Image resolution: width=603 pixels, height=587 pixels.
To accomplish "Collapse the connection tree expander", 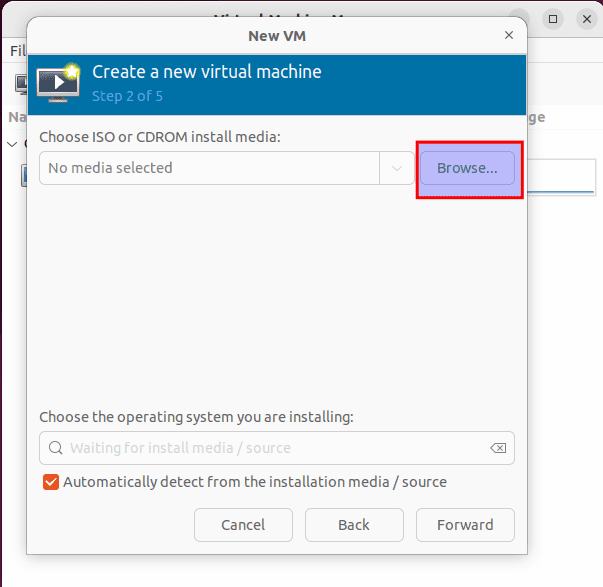I will pos(12,144).
